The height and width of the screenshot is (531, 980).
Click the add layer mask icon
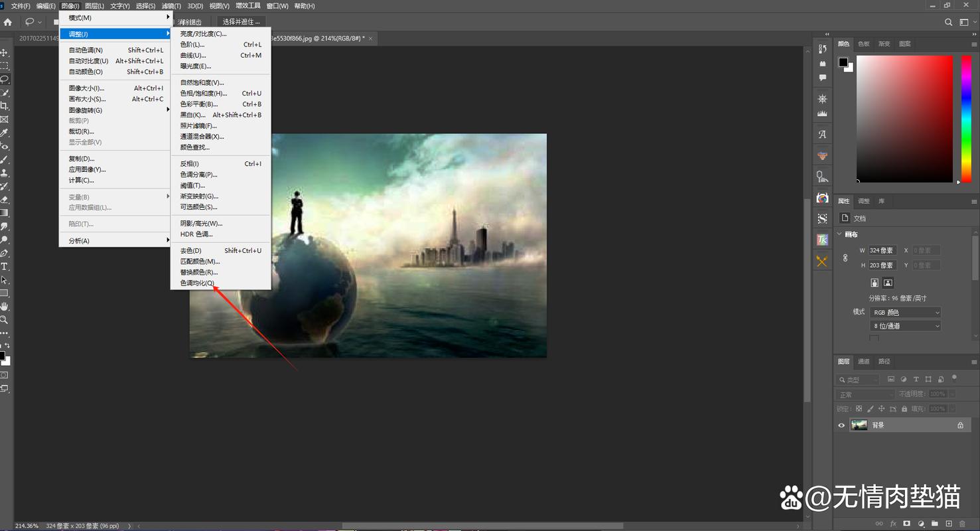click(906, 524)
